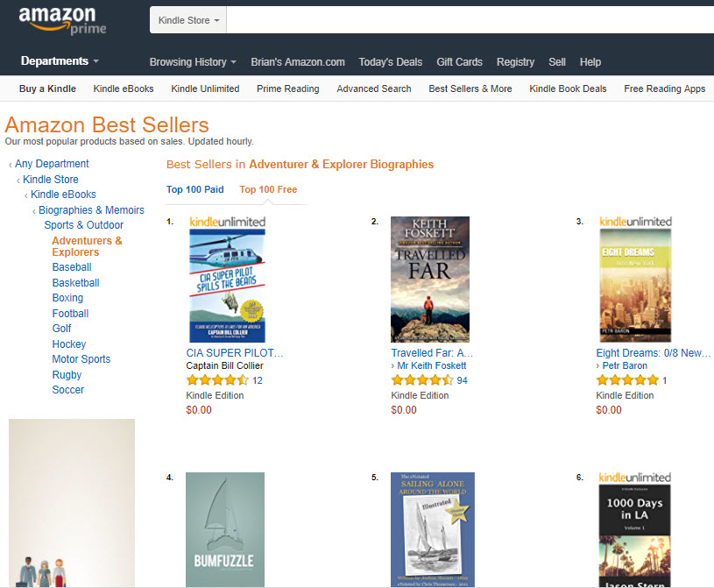Click the $0.00 price under Travelled Far

tap(404, 410)
